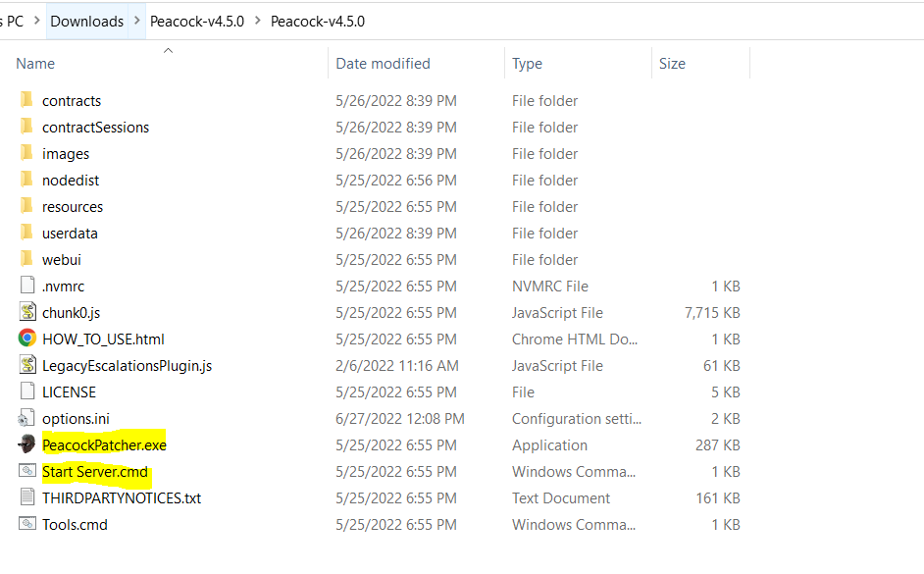924x574 pixels.
Task: Select the LICENSE file
Action: click(x=28, y=391)
